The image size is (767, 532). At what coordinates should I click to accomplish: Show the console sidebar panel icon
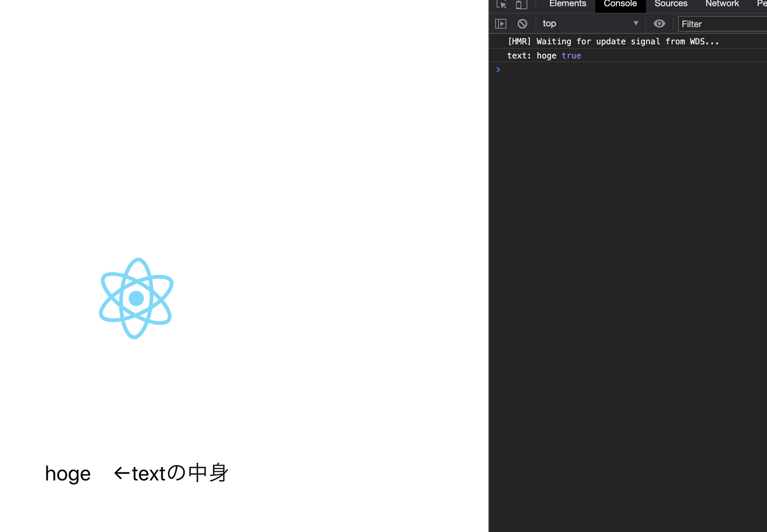[501, 24]
